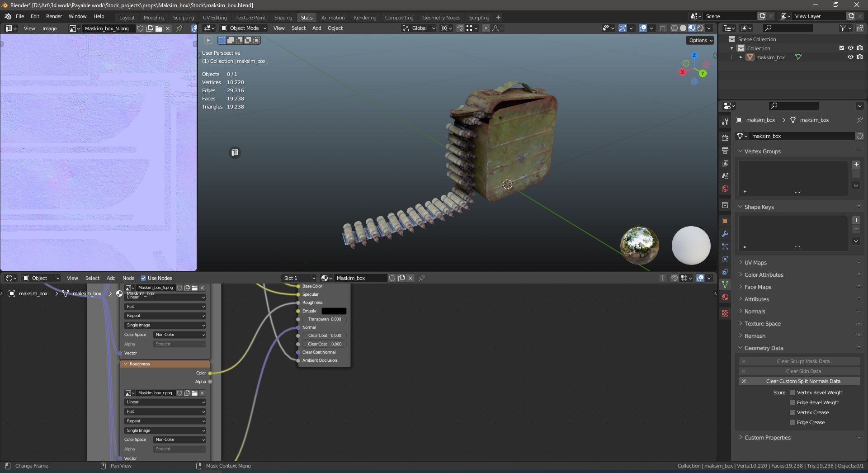868x473 pixels.
Task: Unlink the Maskim_box_S.png texture in node
Action: (202, 288)
